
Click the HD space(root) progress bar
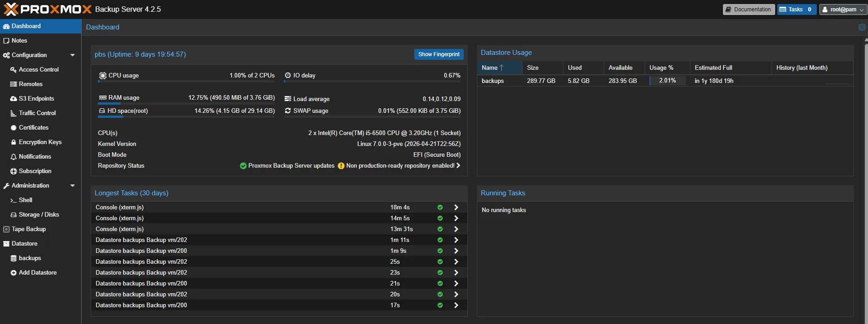click(x=186, y=117)
